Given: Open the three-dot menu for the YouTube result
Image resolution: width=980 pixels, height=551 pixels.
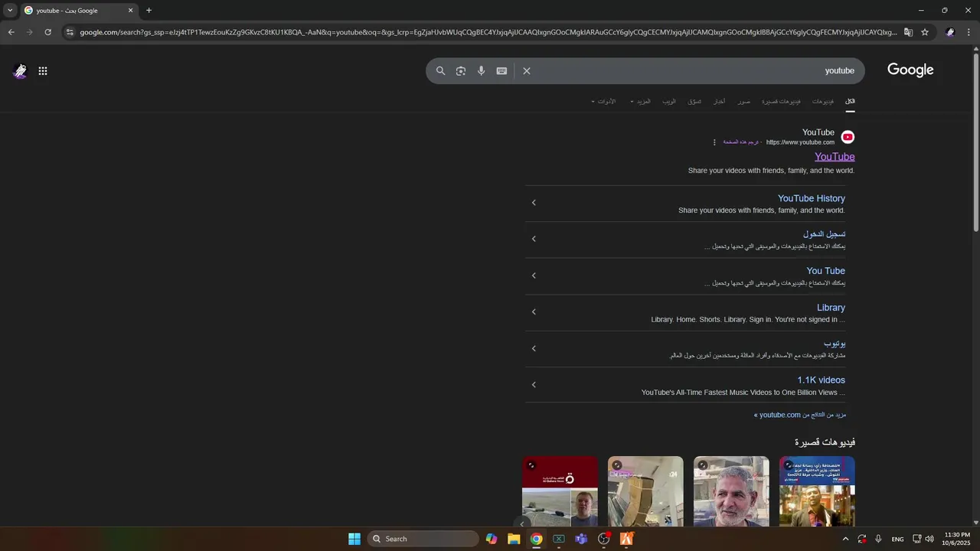Looking at the screenshot, I should coord(714,142).
